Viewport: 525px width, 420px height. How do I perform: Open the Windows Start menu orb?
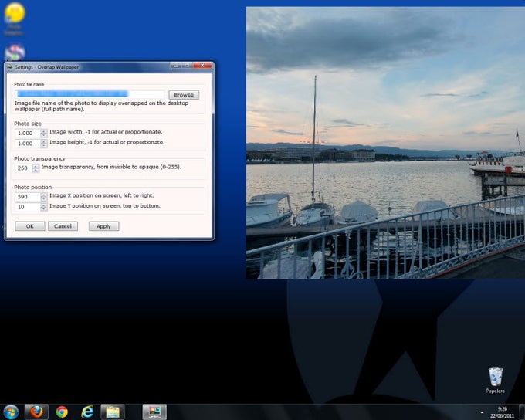(11, 412)
